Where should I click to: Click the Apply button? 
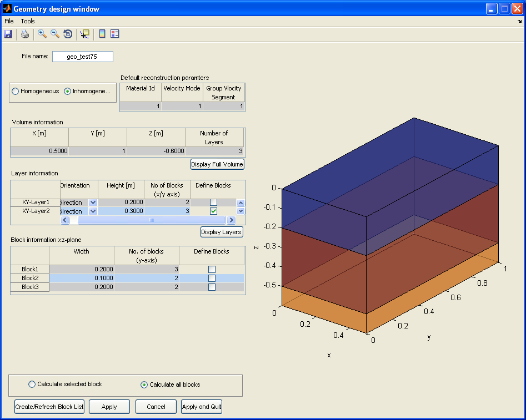click(x=109, y=407)
